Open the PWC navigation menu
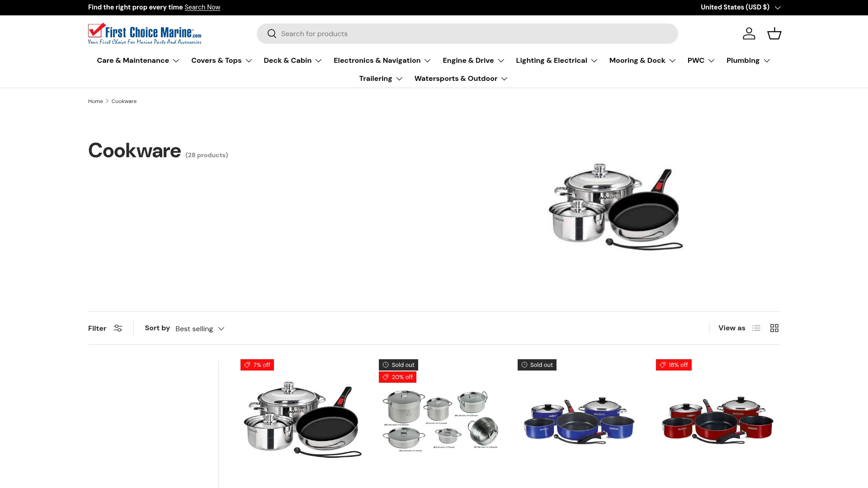This screenshot has width=868, height=488. 701,61
